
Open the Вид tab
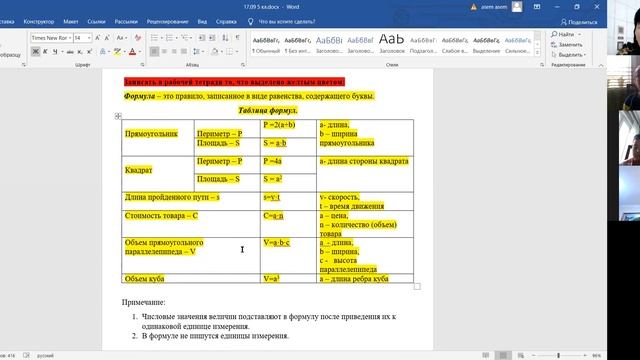(202, 22)
